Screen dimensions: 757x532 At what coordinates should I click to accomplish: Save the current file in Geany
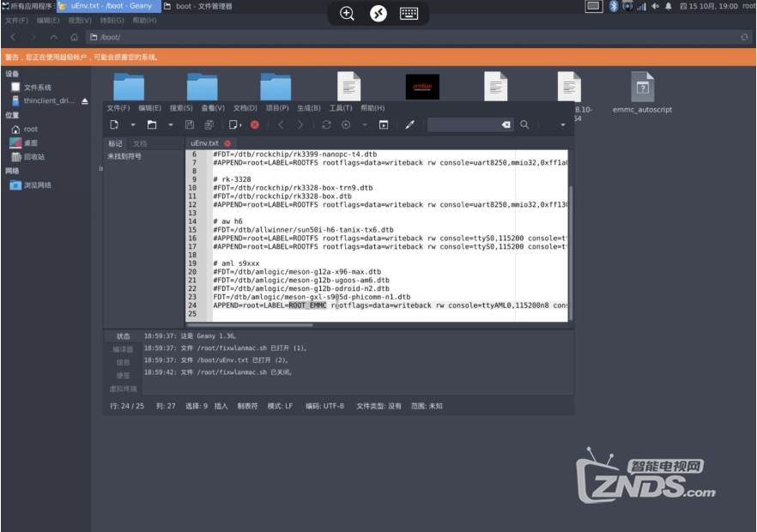tap(190, 125)
